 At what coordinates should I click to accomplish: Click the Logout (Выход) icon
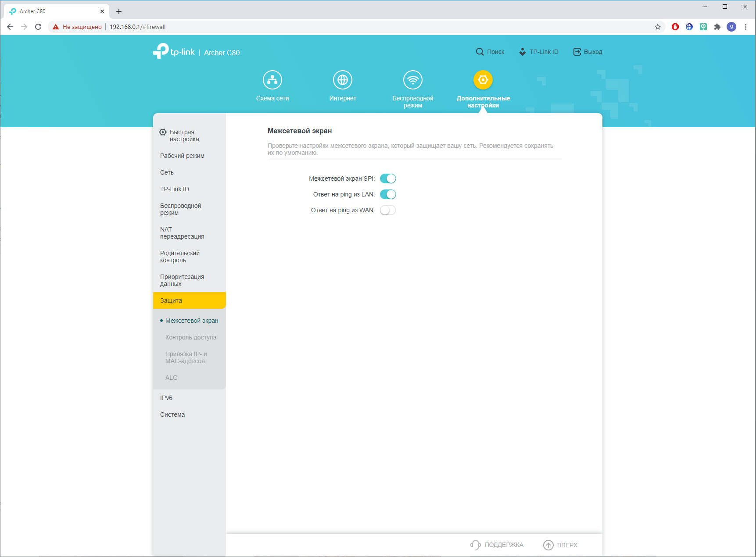(577, 52)
